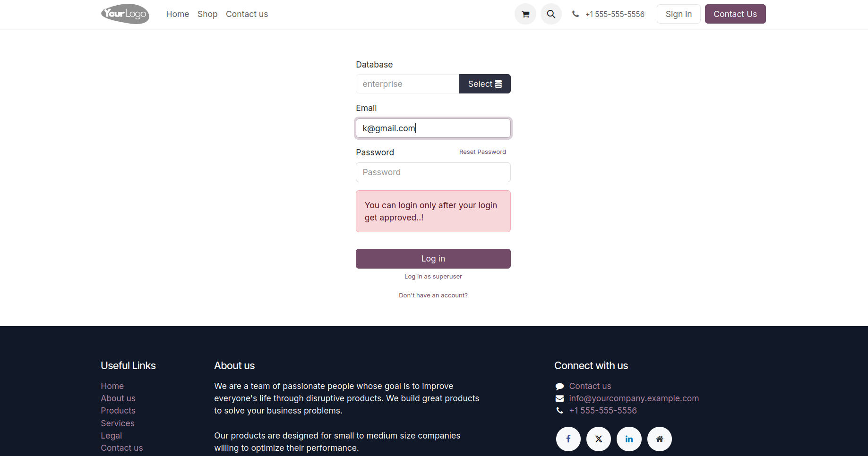Screen dimensions: 868x456
Task: Click the YourLogo site logo
Action: pos(125,14)
